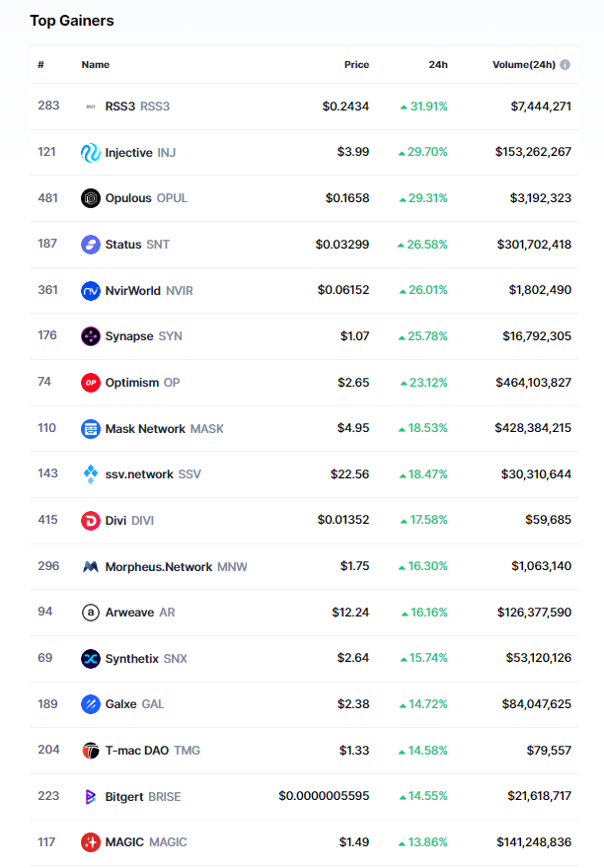Click the Volume(24h) info icon
This screenshot has width=604, height=868.
click(x=566, y=65)
